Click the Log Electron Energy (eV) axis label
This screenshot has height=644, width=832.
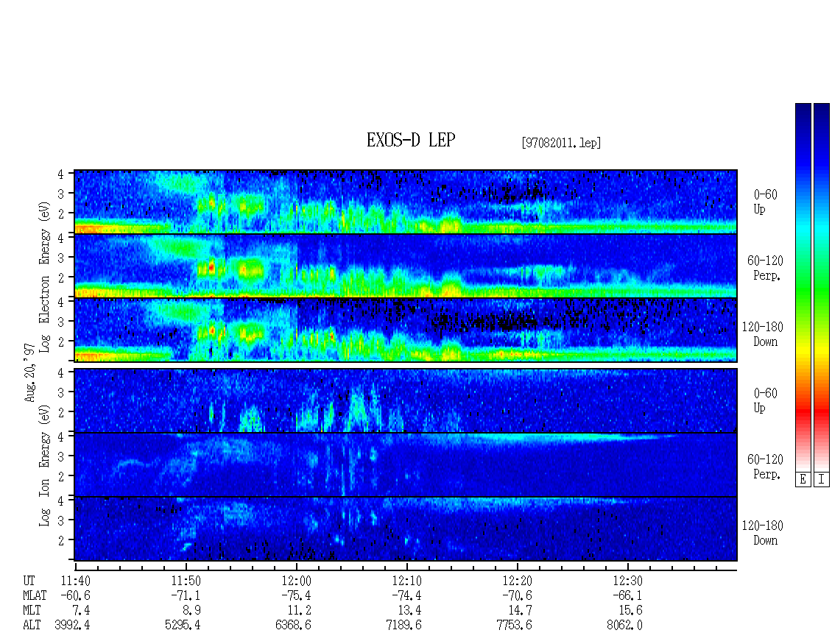44,277
